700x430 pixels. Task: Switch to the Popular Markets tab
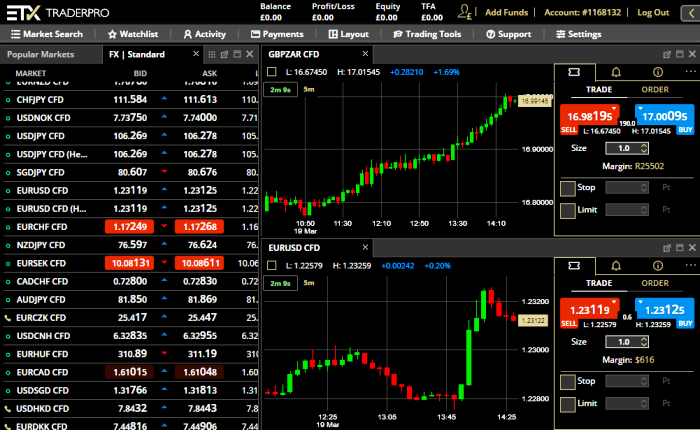(41, 54)
